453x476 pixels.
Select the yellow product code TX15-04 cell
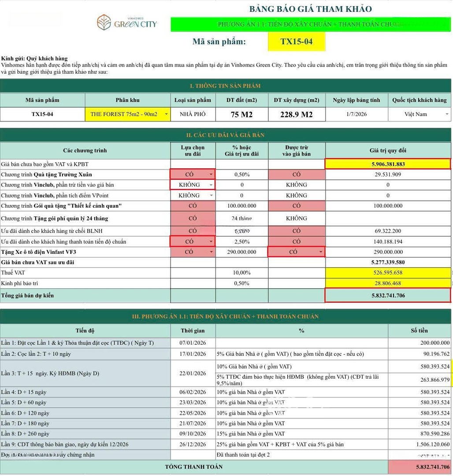pyautogui.click(x=296, y=42)
